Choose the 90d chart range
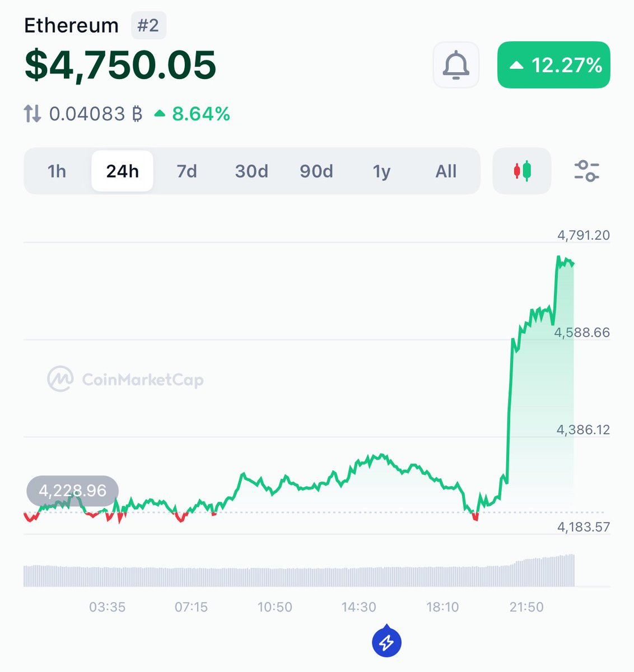 pyautogui.click(x=316, y=171)
